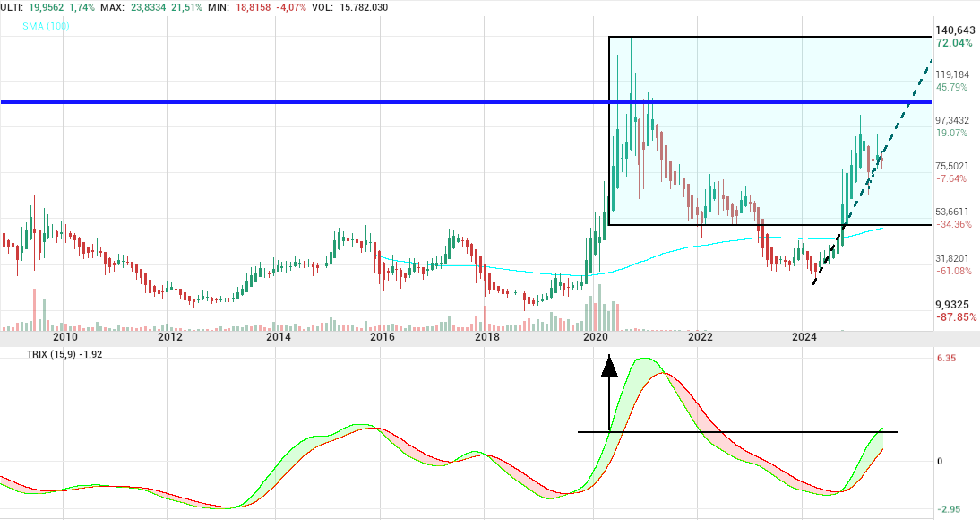This screenshot has width=980, height=520.
Task: Click the 119,184 price axis label
Action: [x=952, y=74]
